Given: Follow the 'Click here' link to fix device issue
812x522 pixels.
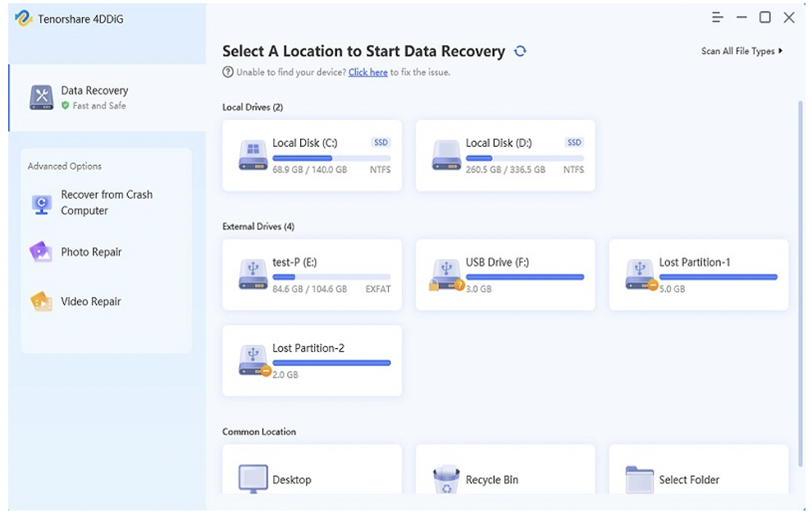Looking at the screenshot, I should [x=368, y=72].
